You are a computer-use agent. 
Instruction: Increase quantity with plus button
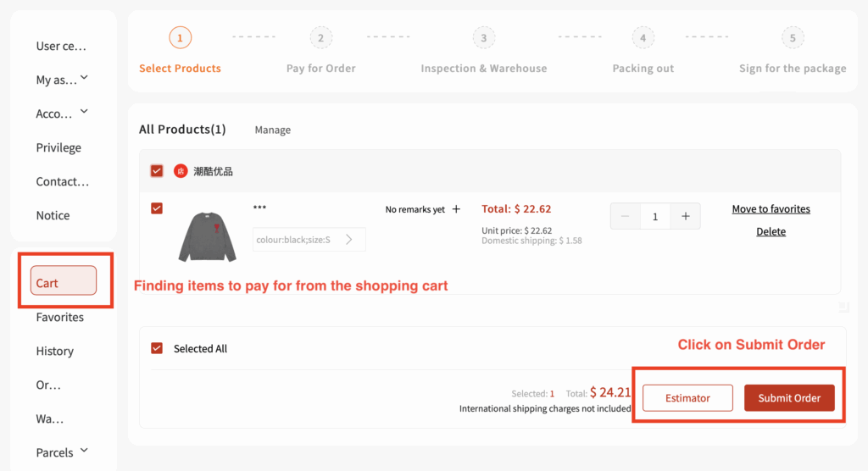685,216
